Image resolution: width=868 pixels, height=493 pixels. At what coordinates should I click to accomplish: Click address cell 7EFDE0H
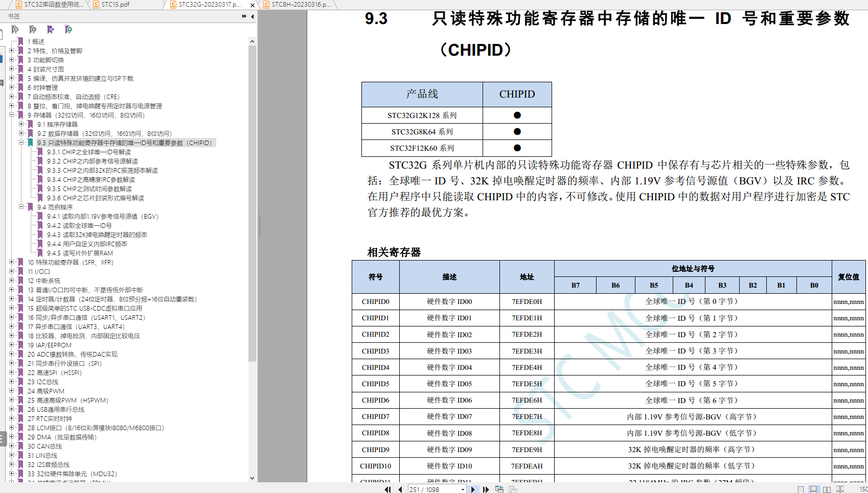pos(527,301)
